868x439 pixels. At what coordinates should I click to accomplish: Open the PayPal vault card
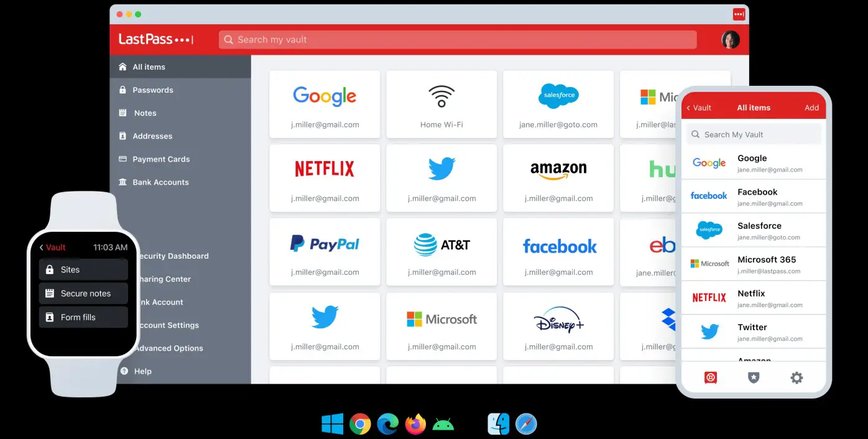(x=325, y=252)
